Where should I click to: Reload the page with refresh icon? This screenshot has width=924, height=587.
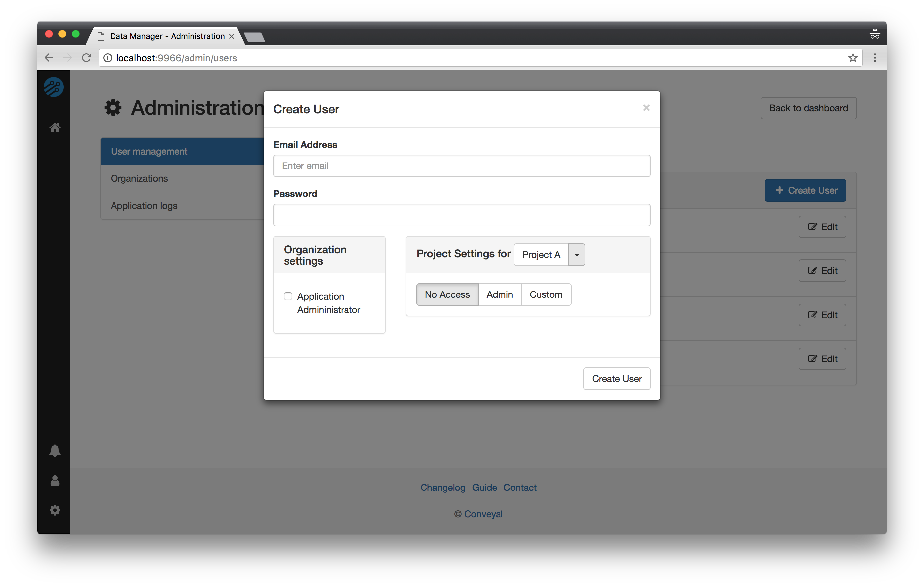[x=87, y=58]
